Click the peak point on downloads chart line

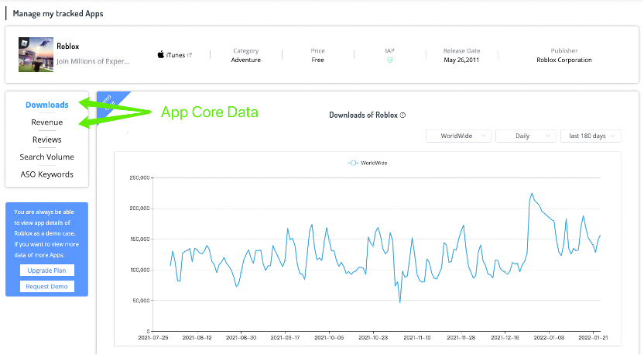532,194
